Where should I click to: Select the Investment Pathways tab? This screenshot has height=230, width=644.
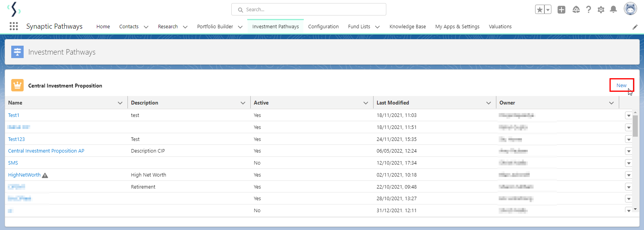(x=276, y=27)
